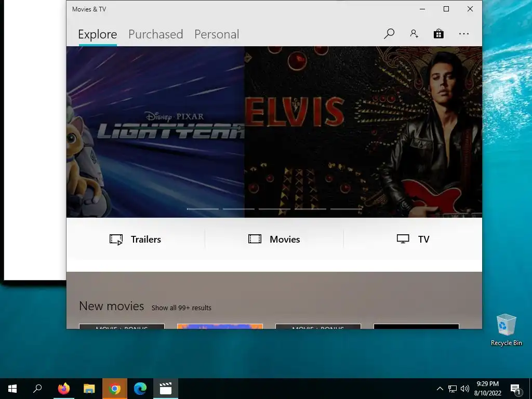Click the TV monitor icon
The width and height of the screenshot is (532, 399).
403,239
